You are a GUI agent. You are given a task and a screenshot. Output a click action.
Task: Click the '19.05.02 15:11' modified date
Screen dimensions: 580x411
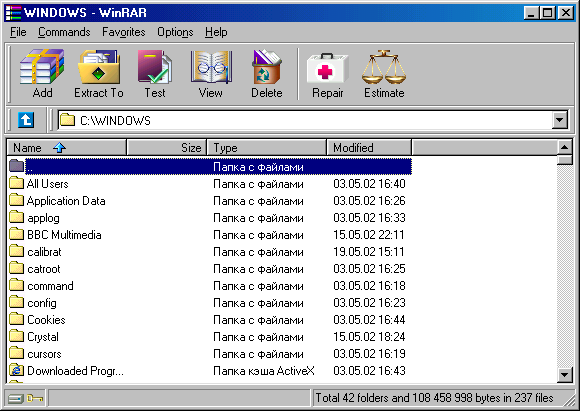coord(368,252)
